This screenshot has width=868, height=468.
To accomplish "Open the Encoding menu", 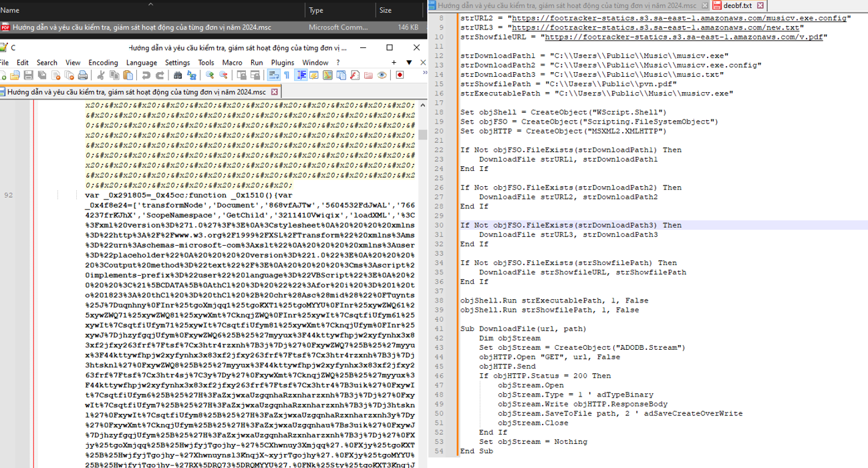I will [103, 62].
